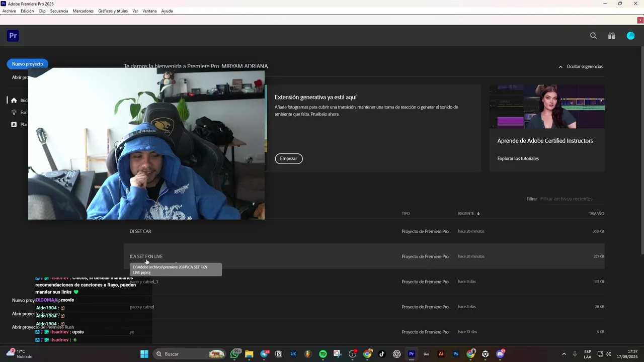Click the sidebar lightbulb learn icon
This screenshot has width=644, height=362.
[14, 112]
